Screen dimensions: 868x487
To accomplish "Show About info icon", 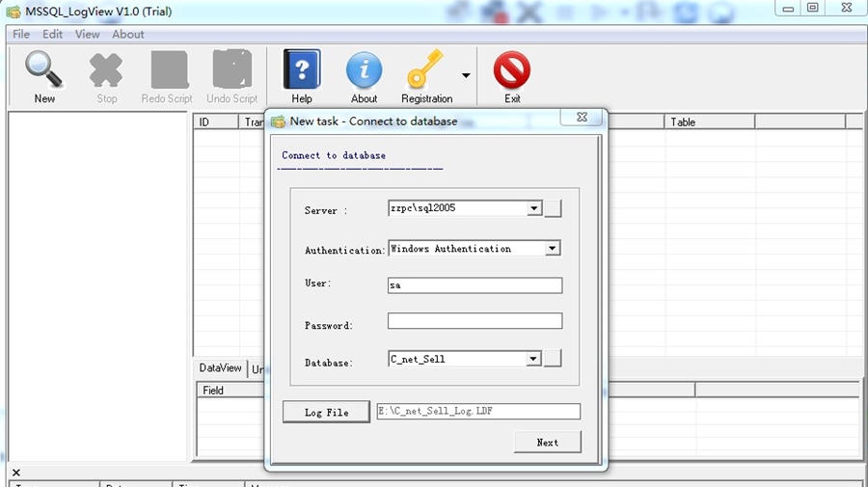I will 364,76.
